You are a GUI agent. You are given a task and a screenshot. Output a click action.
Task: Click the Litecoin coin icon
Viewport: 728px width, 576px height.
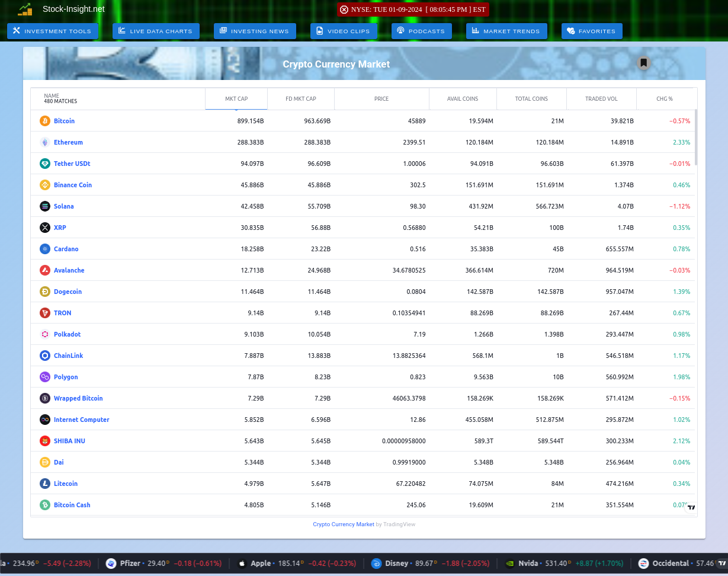coord(45,484)
